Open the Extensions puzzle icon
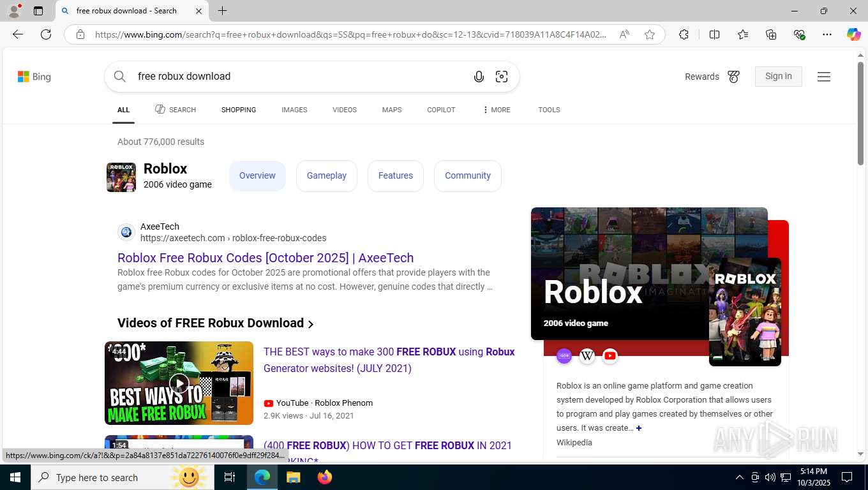The image size is (868, 490). 684,34
